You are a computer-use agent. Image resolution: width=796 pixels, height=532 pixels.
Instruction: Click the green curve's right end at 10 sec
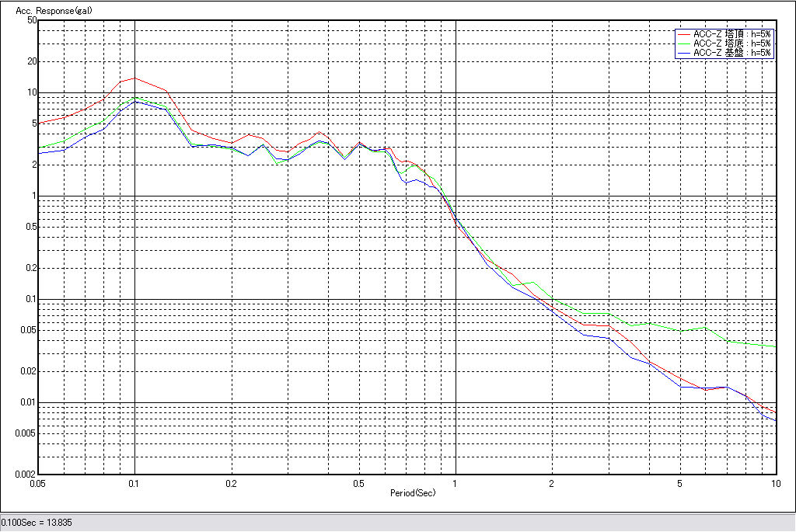pyautogui.click(x=775, y=346)
